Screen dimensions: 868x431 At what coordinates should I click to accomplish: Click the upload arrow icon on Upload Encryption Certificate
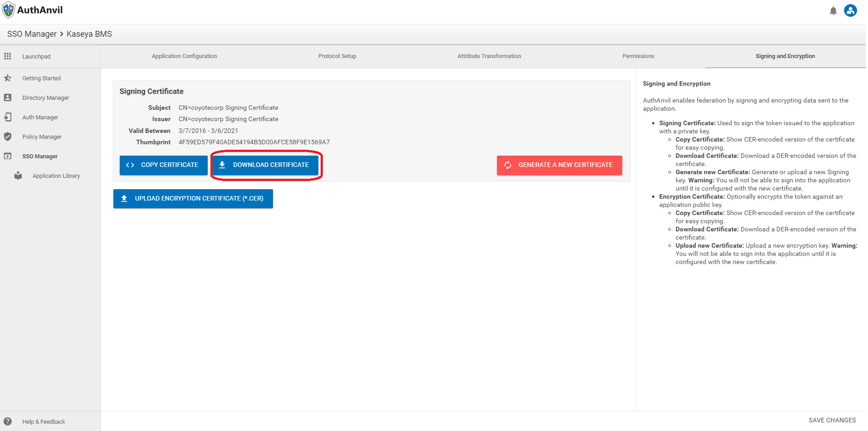coord(124,199)
